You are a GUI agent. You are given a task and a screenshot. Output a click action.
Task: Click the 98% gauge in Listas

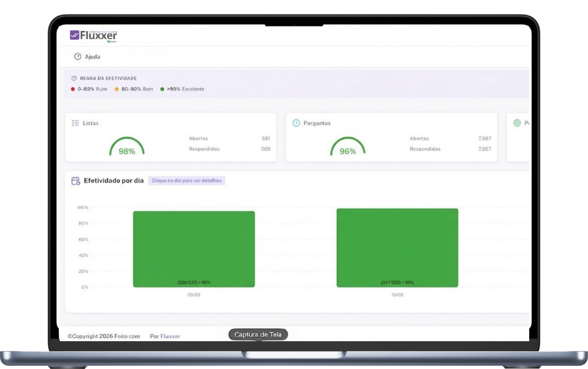[x=126, y=148]
